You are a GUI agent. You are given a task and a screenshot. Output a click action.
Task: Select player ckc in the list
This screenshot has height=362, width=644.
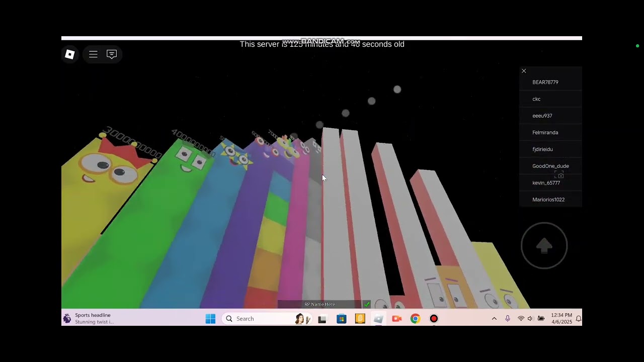coord(550,99)
